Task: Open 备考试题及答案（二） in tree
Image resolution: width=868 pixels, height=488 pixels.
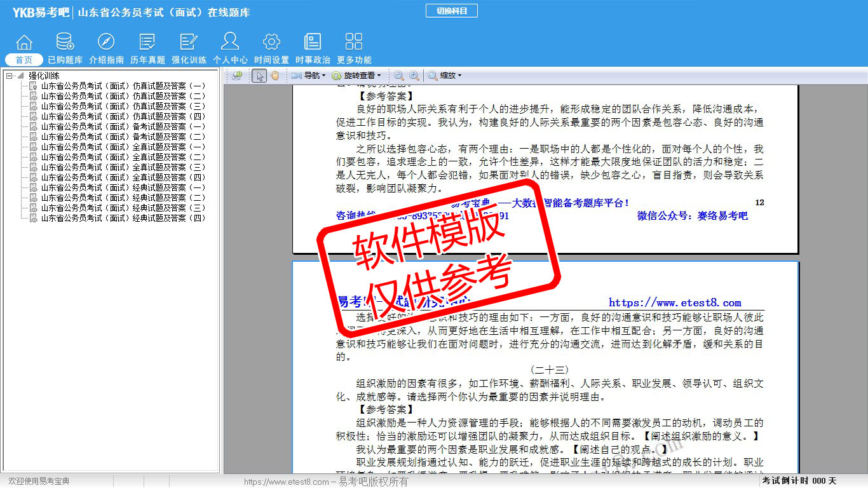Action: click(x=123, y=137)
